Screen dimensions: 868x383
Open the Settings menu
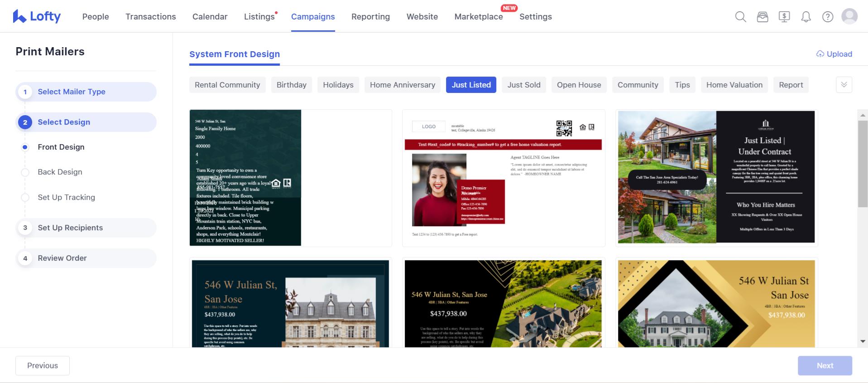(536, 17)
